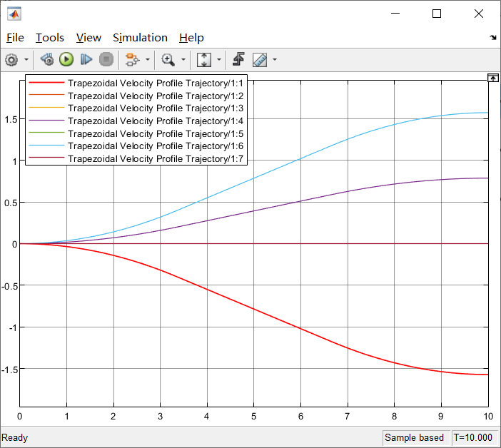Expand the configuration gear dropdown arrow
The image size is (501, 448).
click(x=26, y=59)
